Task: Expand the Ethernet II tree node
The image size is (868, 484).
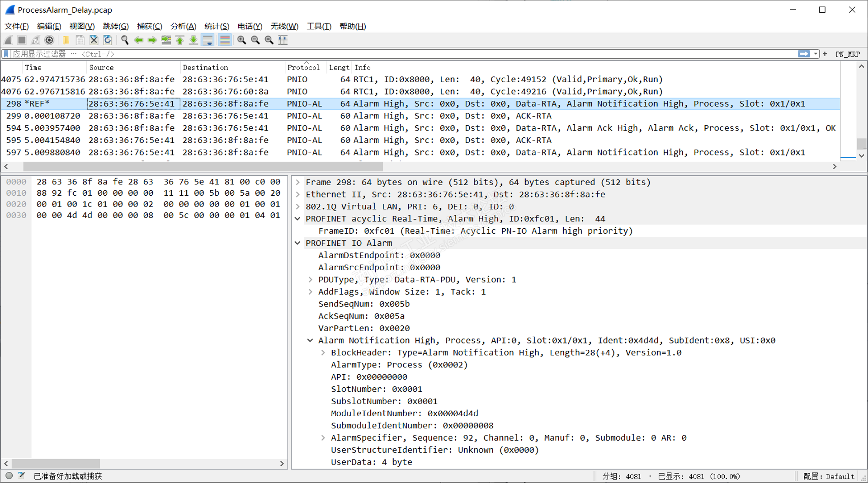Action: pyautogui.click(x=298, y=195)
